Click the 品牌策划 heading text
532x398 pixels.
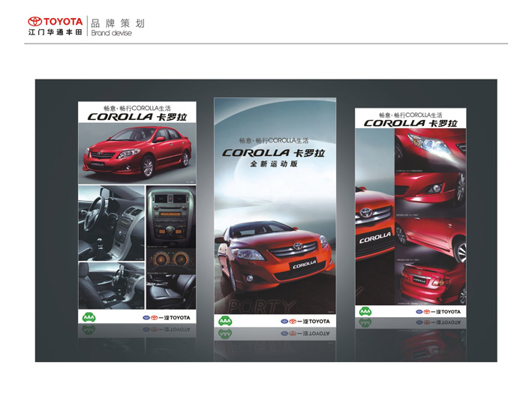point(118,23)
